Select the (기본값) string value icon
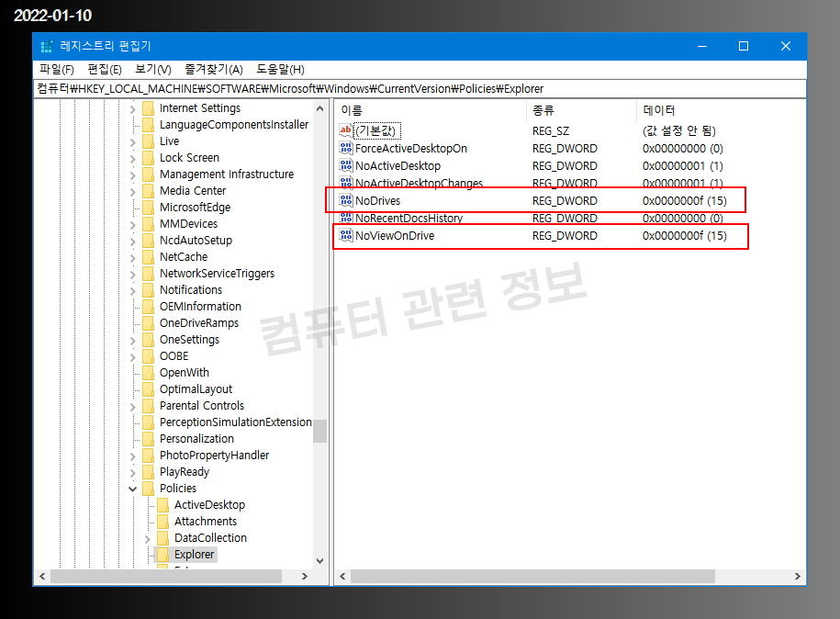840x619 pixels. [345, 130]
